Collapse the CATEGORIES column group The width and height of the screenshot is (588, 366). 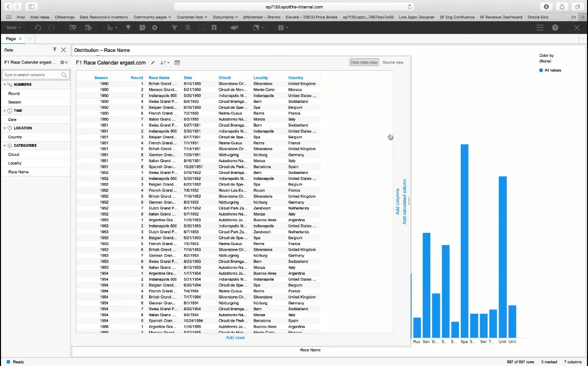[5, 146]
